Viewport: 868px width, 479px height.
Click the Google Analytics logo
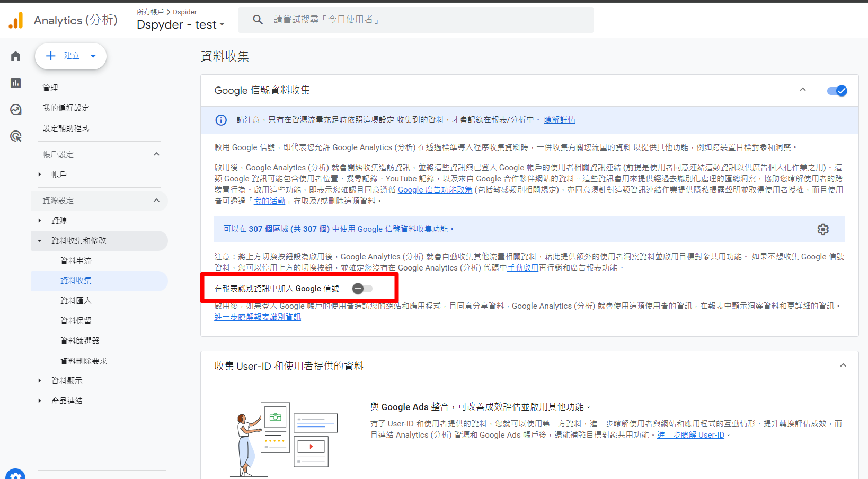pos(16,20)
